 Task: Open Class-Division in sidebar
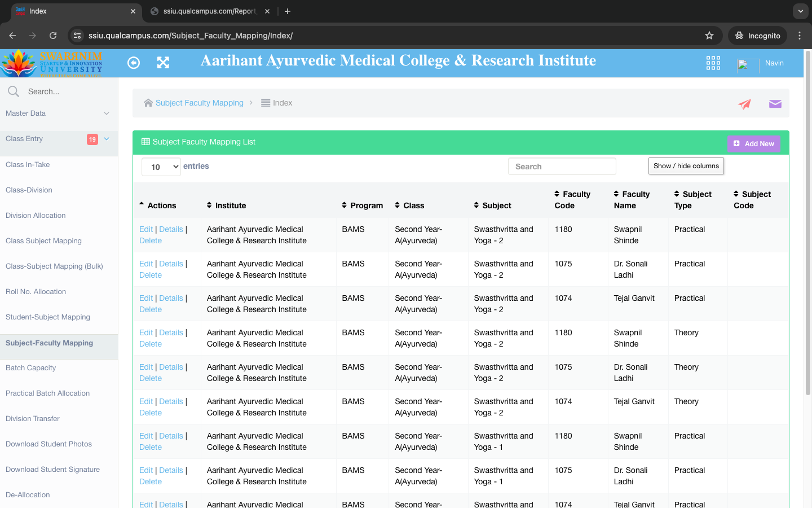29,190
